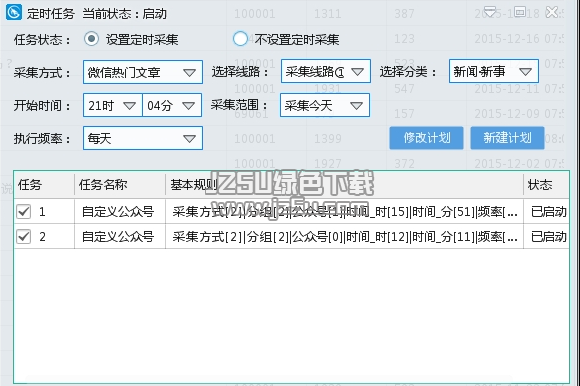Image resolution: width=580 pixels, height=386 pixels.
Task: Select 不设置定时采集 radio option
Action: coord(240,38)
